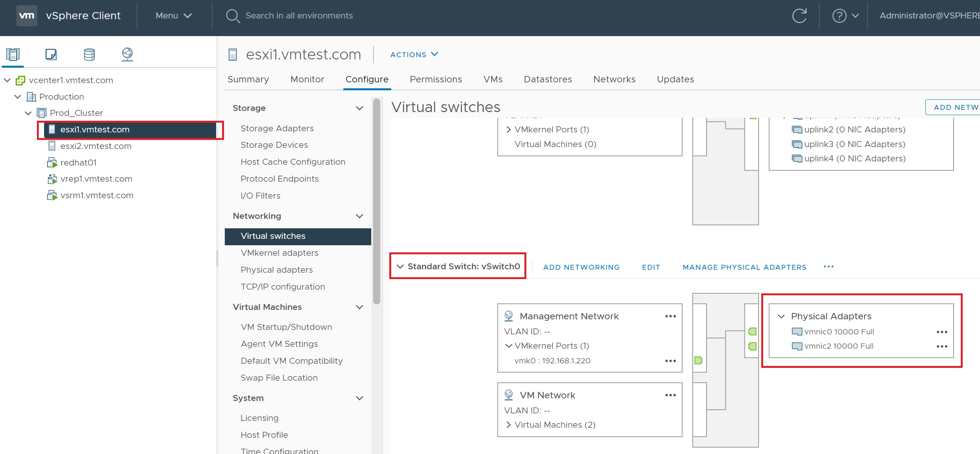Click ellipsis next to Manage Physical Adapters
The image size is (980, 454).
[x=828, y=267]
